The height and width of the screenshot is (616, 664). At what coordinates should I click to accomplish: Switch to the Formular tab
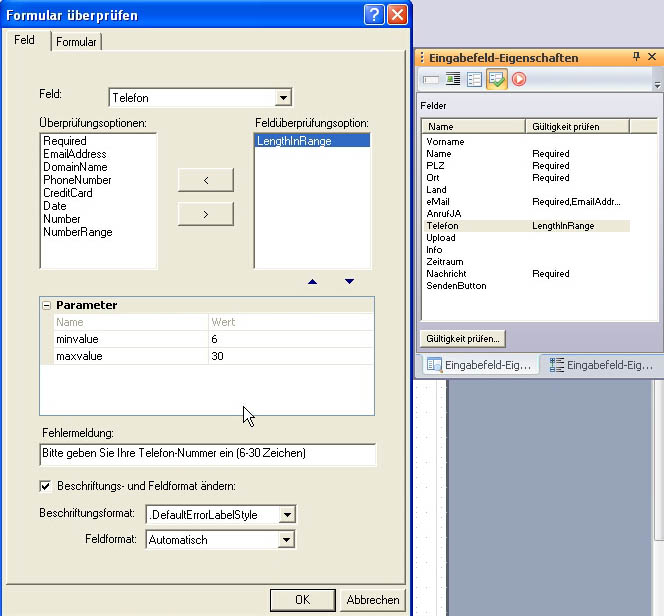(76, 42)
